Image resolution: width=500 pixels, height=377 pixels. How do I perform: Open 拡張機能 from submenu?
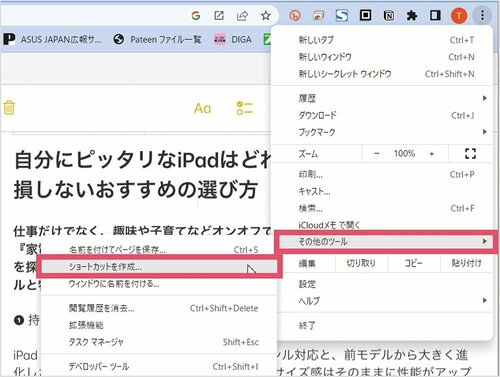(159, 325)
